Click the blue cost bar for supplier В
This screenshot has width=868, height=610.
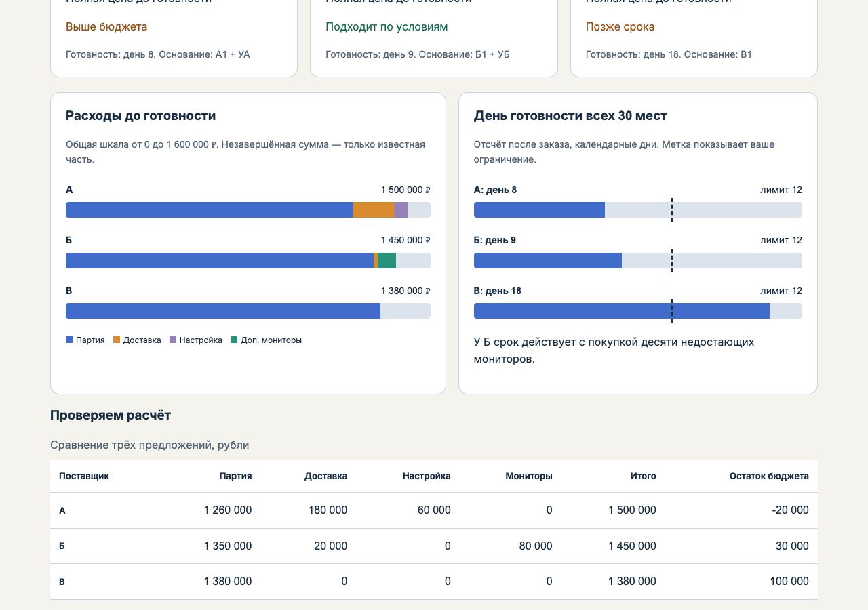[223, 311]
